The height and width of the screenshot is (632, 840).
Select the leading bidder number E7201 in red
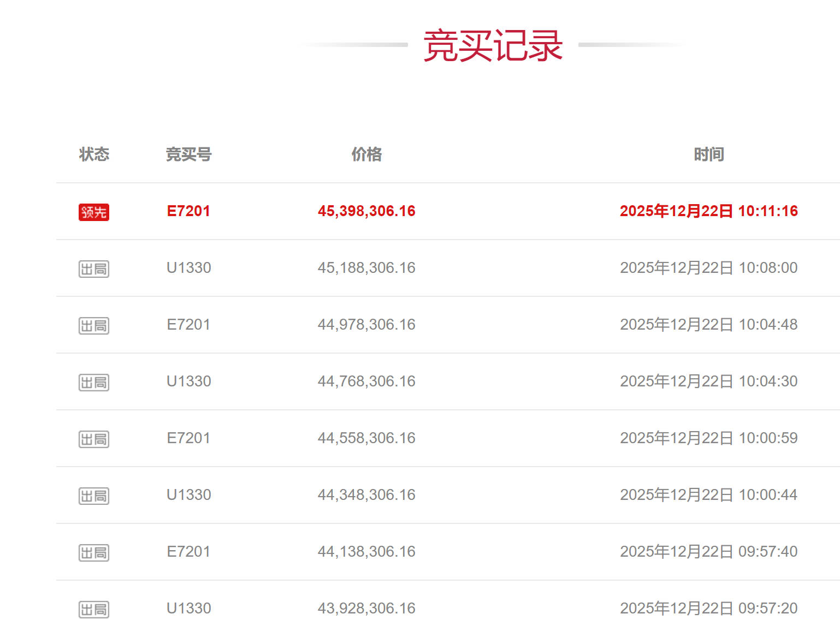pos(188,211)
